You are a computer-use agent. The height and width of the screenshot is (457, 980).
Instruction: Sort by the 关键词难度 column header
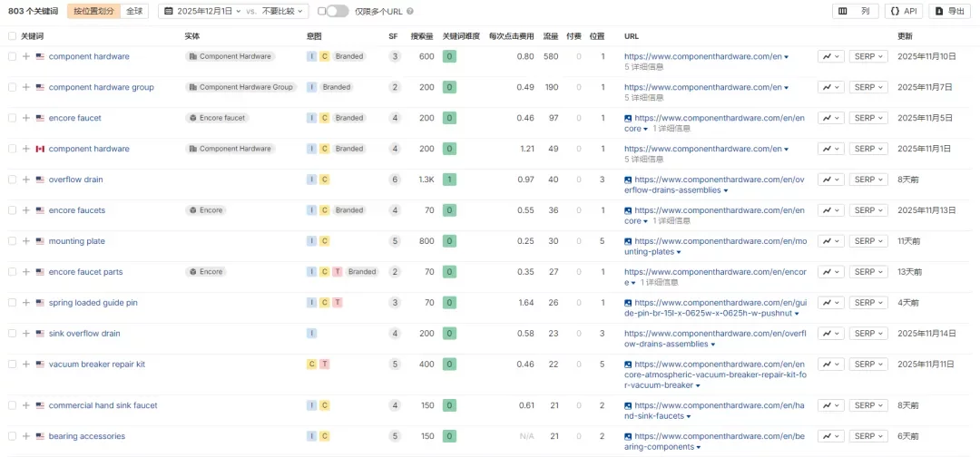click(461, 36)
